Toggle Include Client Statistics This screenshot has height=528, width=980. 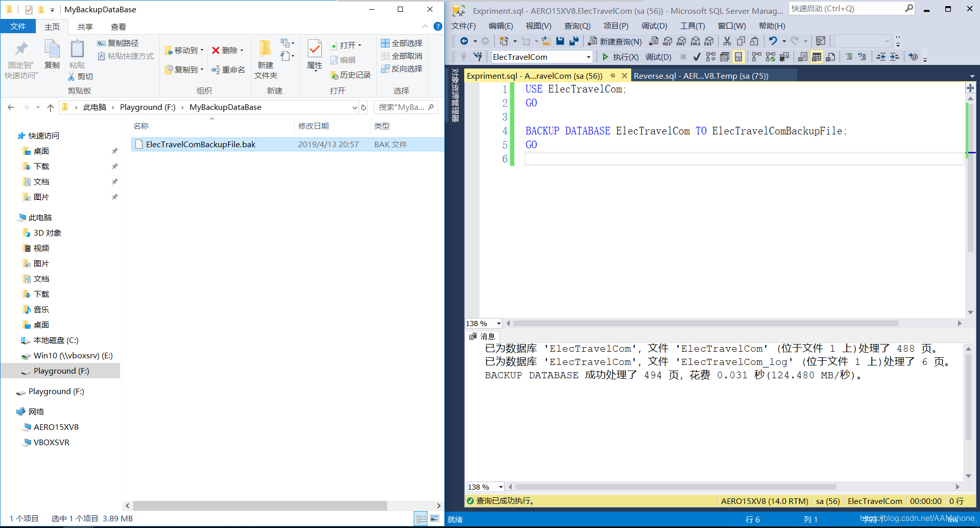click(784, 57)
